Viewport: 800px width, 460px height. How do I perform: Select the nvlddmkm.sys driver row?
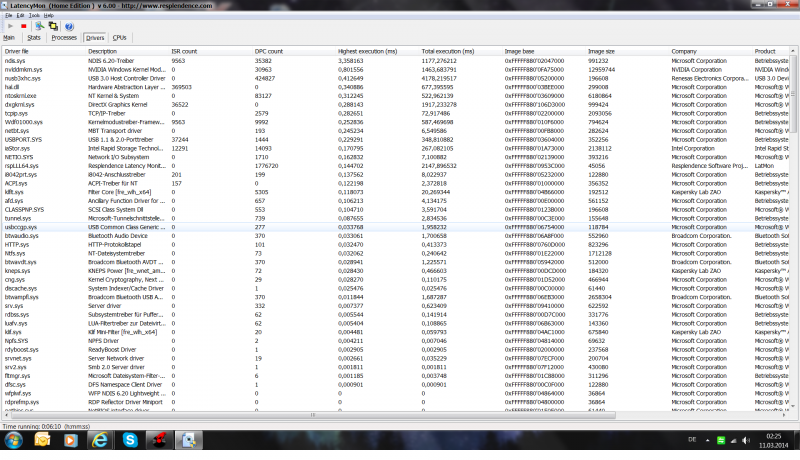click(x=395, y=69)
